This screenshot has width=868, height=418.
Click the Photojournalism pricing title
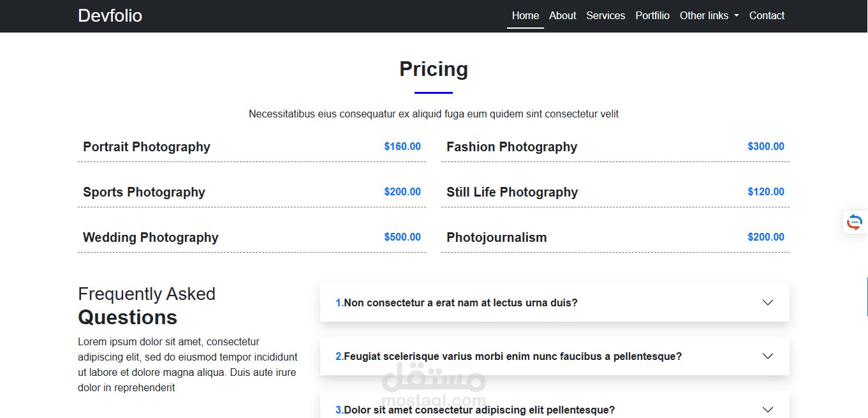click(497, 237)
